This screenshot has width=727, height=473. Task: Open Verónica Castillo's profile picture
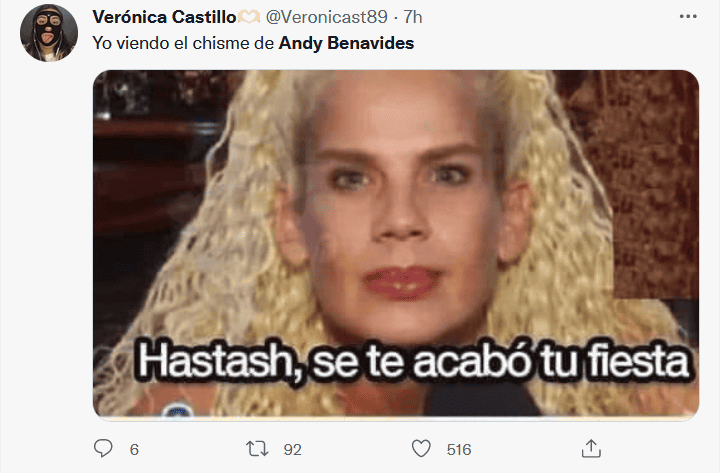(x=49, y=33)
